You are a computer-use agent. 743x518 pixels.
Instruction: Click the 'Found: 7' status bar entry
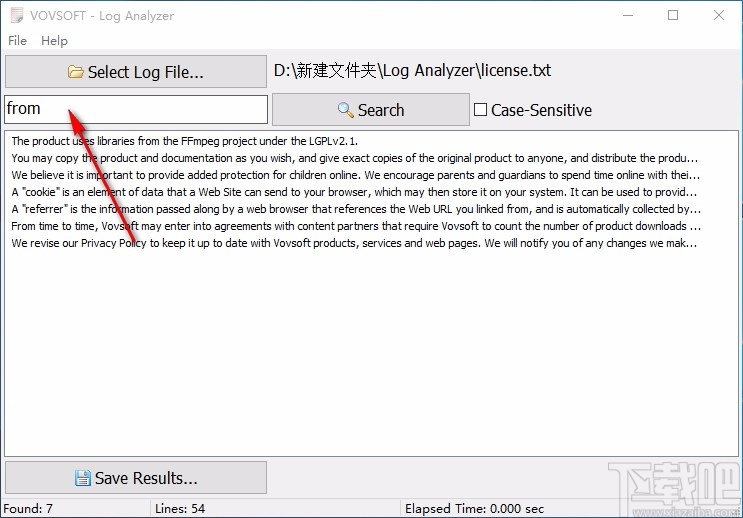[28, 509]
